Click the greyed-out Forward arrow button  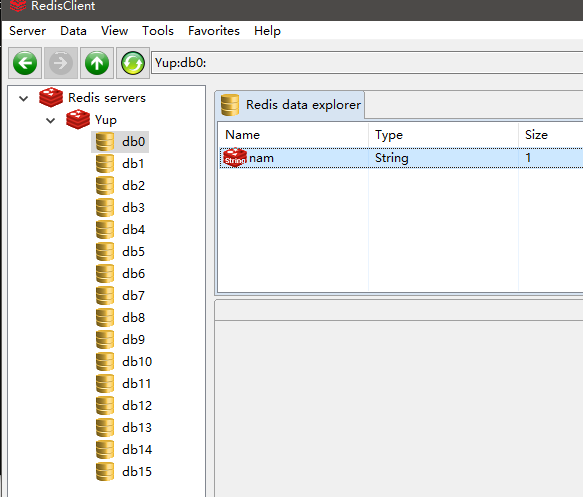(x=61, y=63)
